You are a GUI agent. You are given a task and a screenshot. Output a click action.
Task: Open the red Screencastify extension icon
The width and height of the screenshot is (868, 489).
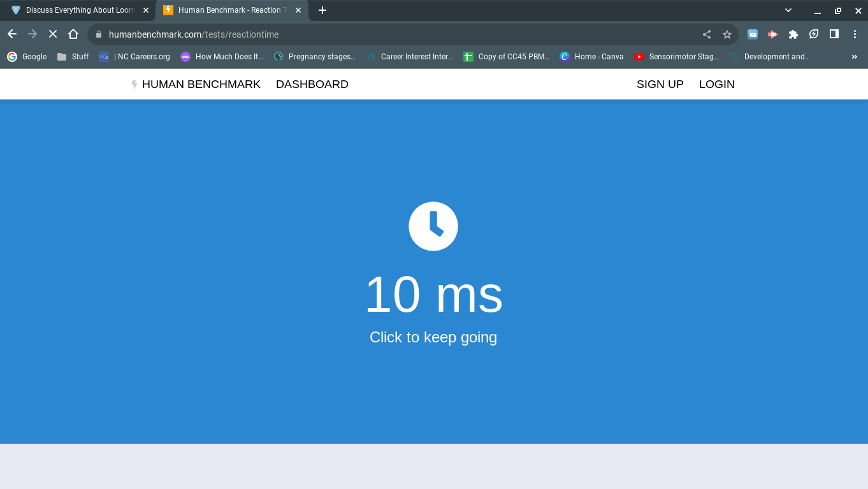tap(772, 34)
